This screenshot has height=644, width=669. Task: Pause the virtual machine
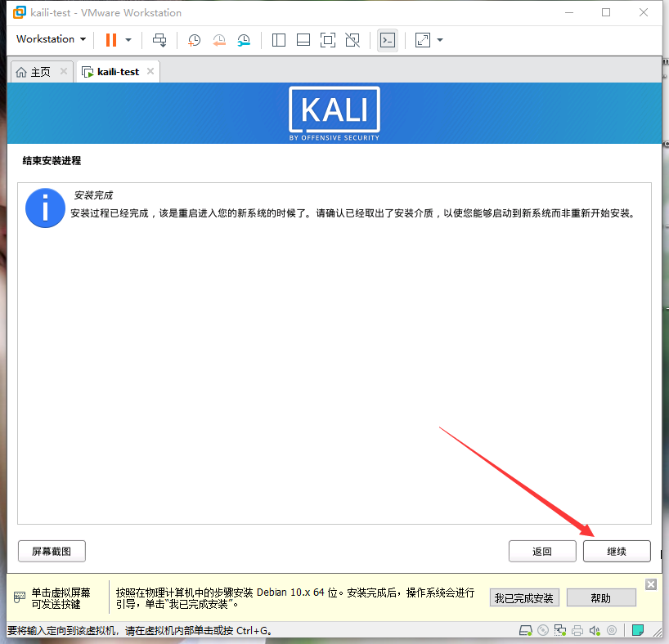[x=111, y=40]
